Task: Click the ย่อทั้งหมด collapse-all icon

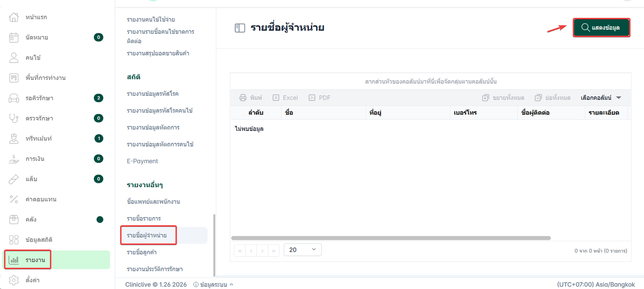Action: pyautogui.click(x=539, y=98)
